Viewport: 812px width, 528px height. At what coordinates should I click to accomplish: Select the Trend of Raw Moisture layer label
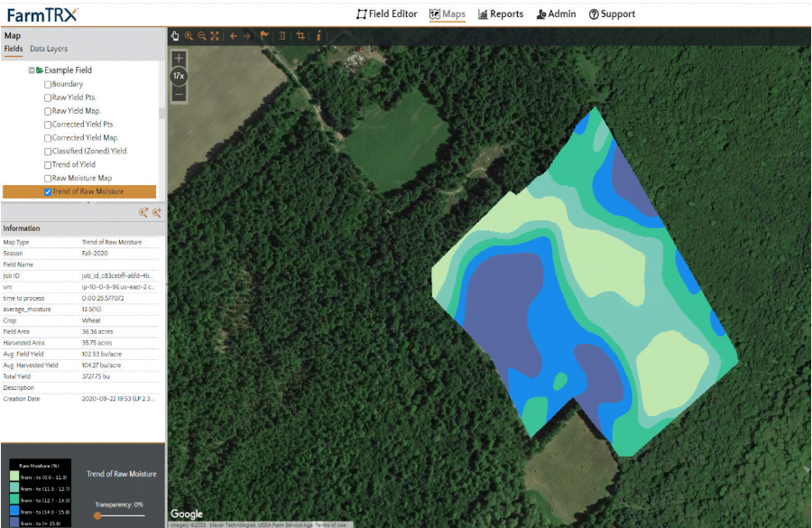click(88, 191)
